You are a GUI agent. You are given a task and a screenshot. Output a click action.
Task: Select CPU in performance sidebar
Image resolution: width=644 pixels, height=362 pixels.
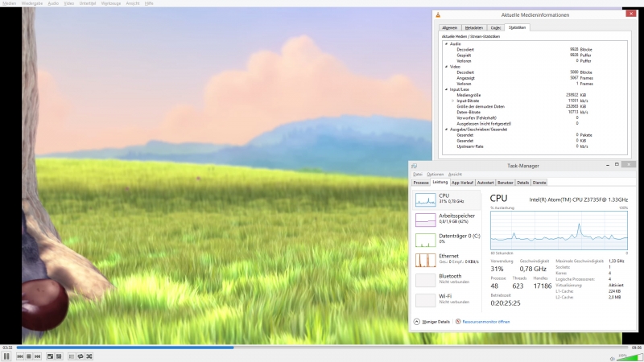[x=447, y=200]
